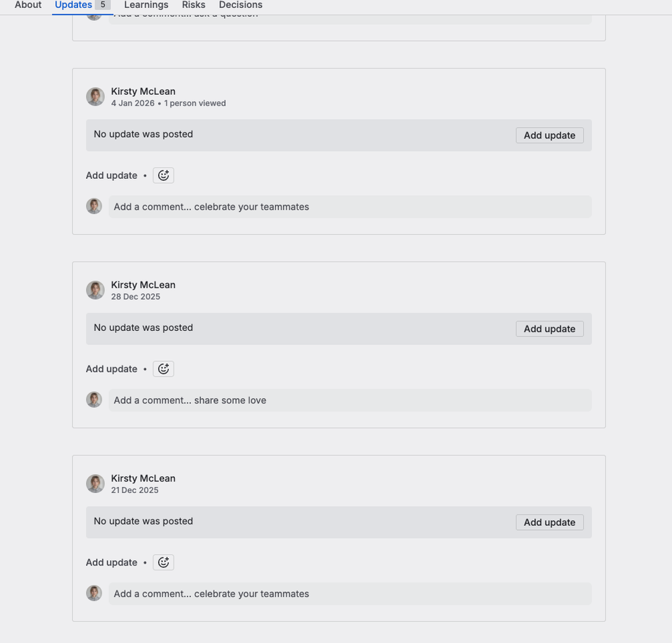Screen dimensions: 672x643
Task: Open the Decisions tab
Action: (x=240, y=5)
